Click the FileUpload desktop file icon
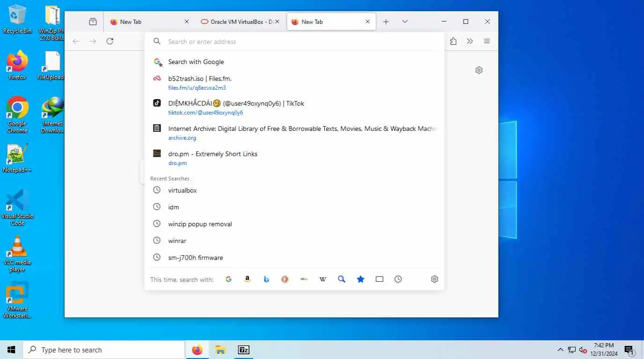 pyautogui.click(x=51, y=65)
